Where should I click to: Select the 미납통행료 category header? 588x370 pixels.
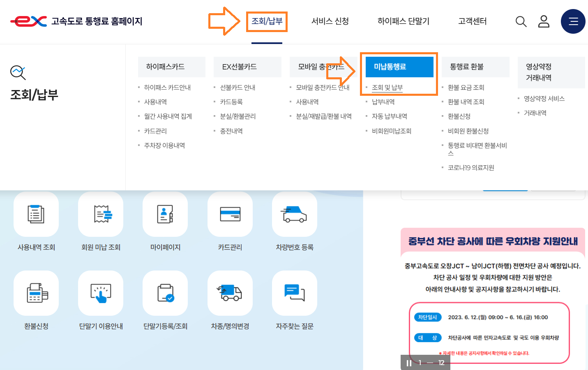point(399,67)
